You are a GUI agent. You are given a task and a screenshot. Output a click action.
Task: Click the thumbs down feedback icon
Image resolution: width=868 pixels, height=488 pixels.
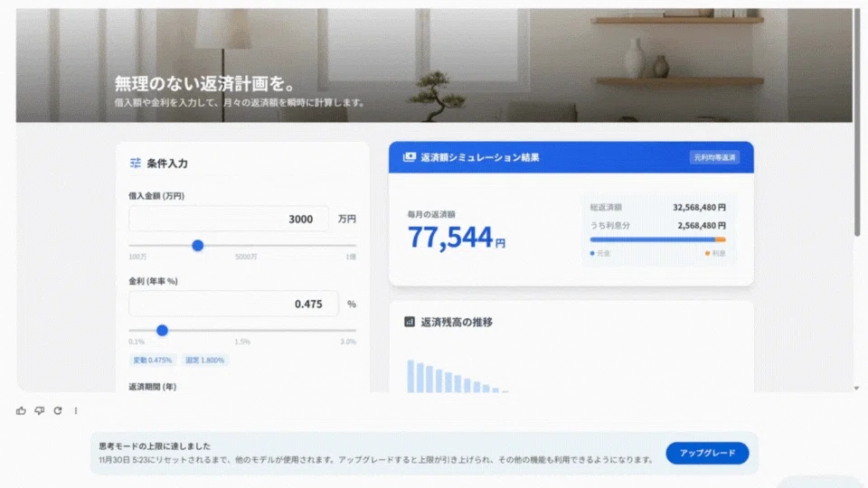(39, 410)
